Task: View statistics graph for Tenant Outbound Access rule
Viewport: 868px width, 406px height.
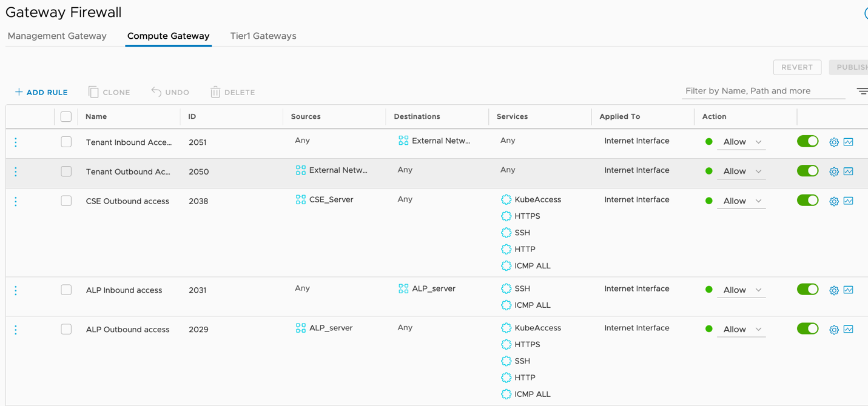Action: pyautogui.click(x=849, y=171)
